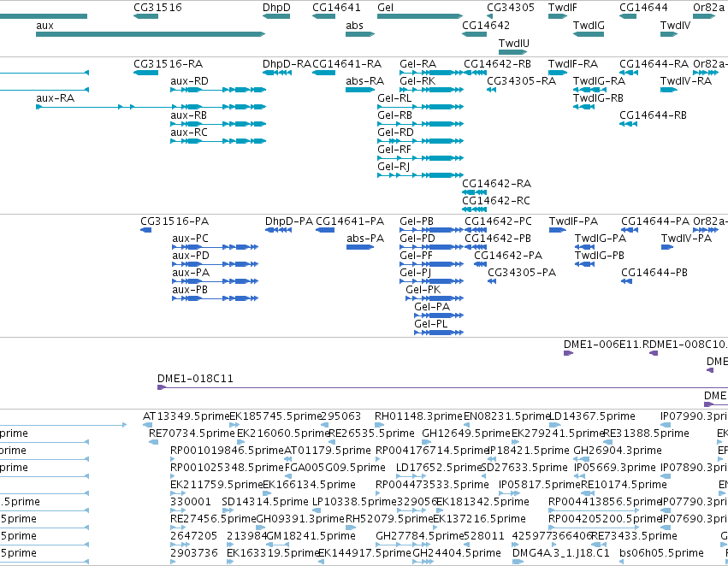Select EST RH01148.3prime
This screenshot has width=728, height=566.
(419, 416)
